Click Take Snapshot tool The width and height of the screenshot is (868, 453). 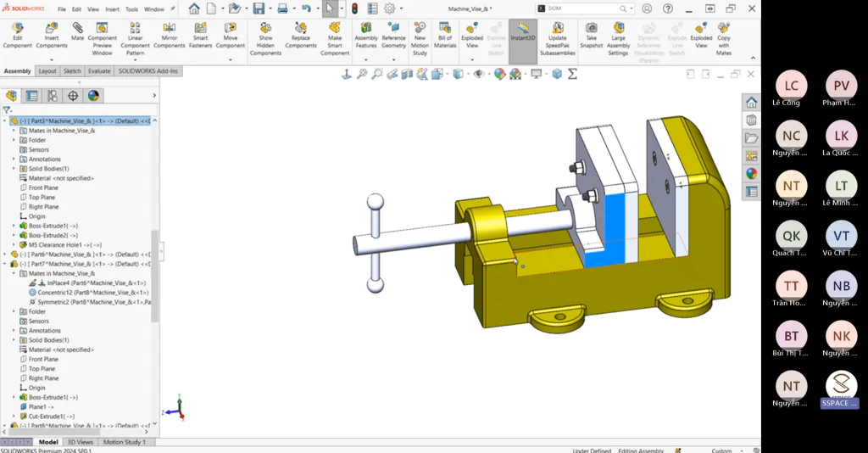[x=591, y=36]
